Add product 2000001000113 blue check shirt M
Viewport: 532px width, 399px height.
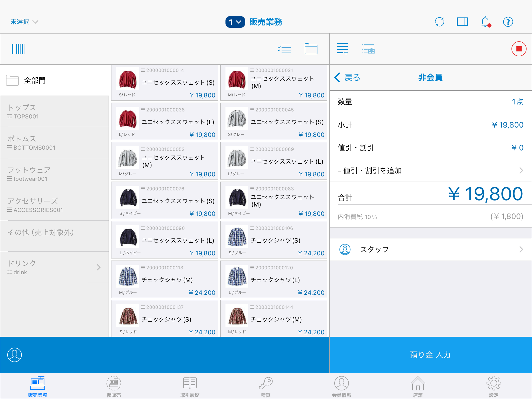(x=165, y=279)
